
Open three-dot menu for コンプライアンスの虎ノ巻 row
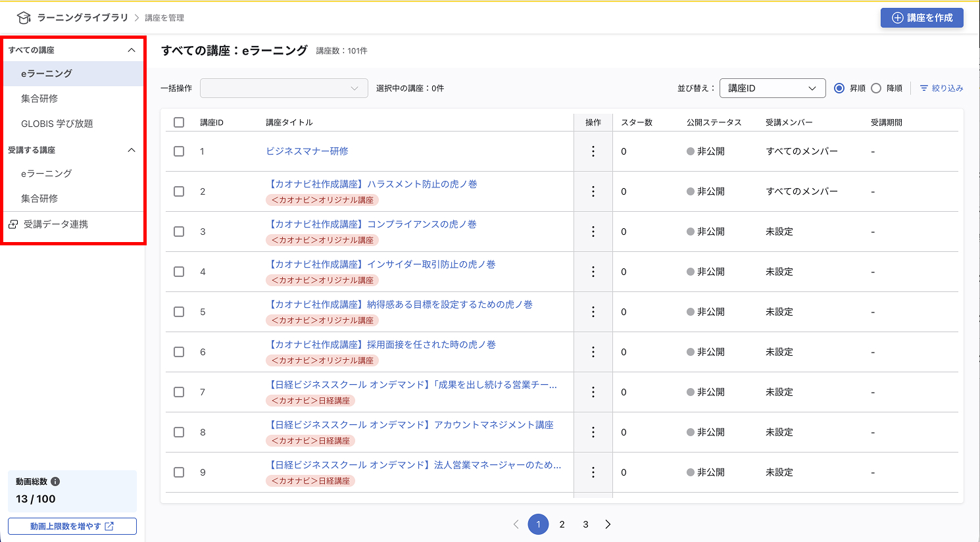coord(593,232)
